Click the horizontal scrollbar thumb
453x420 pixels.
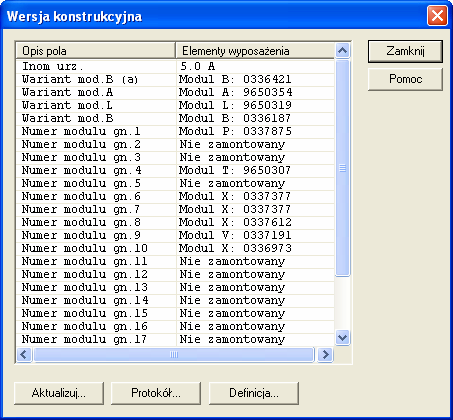[x=174, y=354]
